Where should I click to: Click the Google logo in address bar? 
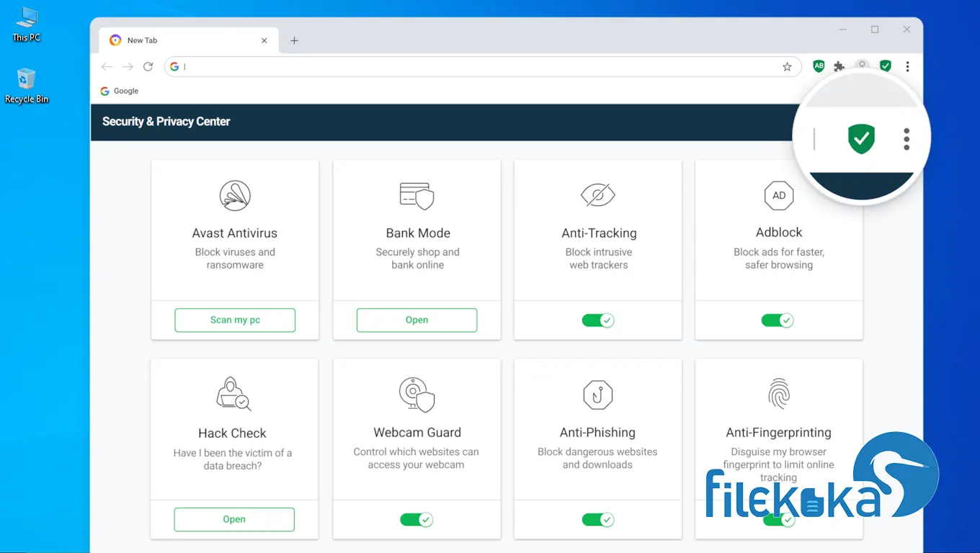click(174, 67)
